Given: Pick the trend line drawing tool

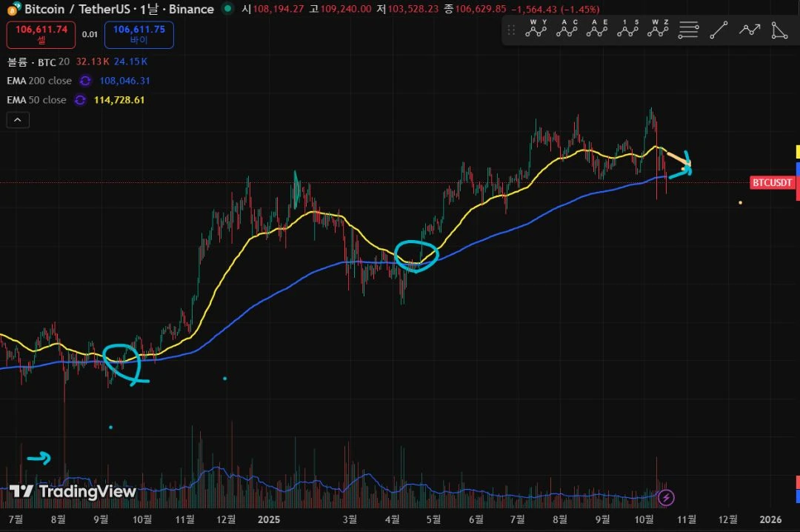Looking at the screenshot, I should click(719, 30).
